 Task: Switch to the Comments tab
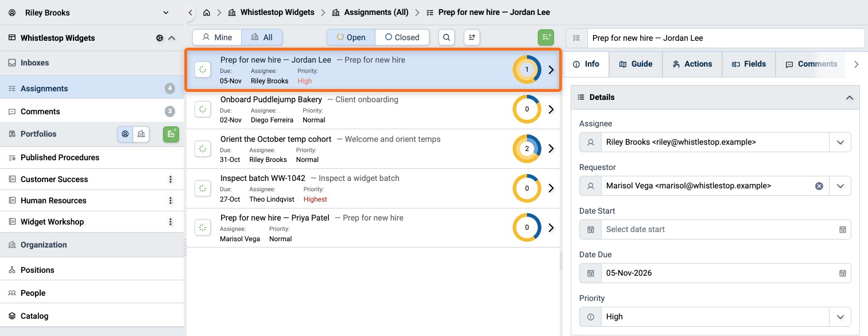[811, 64]
